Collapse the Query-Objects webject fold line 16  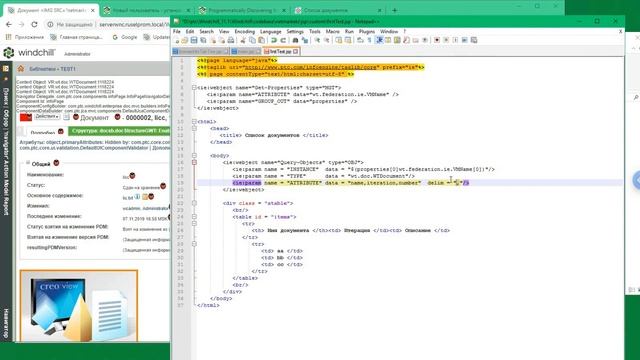point(194,162)
